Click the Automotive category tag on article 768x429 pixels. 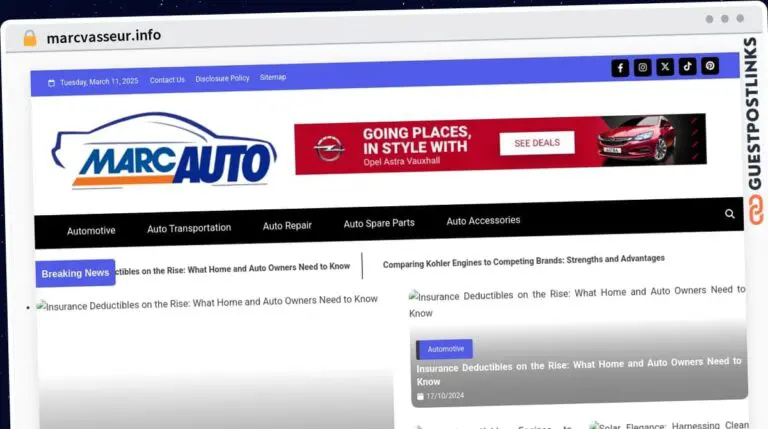pos(445,349)
